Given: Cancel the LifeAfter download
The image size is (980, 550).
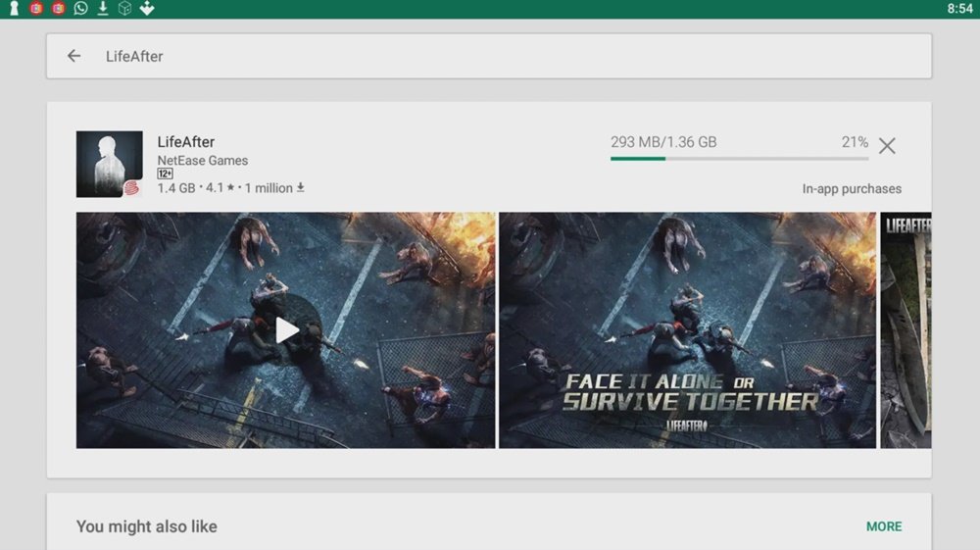Looking at the screenshot, I should point(887,146).
